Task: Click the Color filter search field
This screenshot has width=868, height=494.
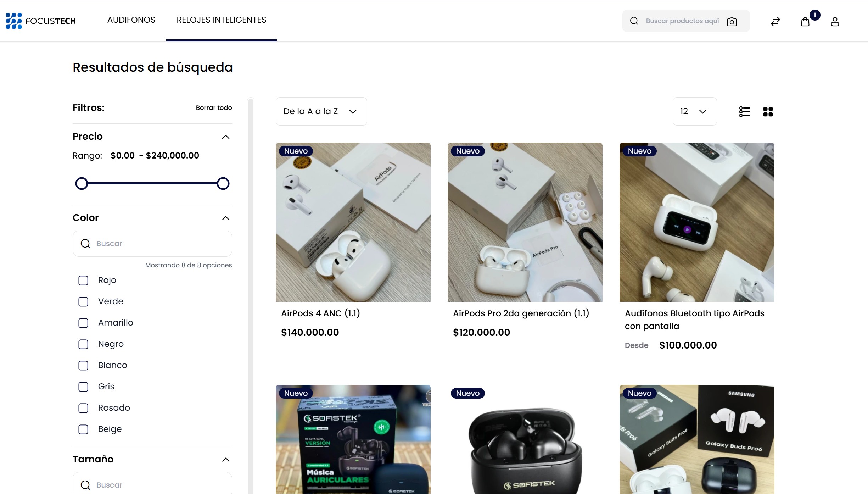Action: click(152, 243)
